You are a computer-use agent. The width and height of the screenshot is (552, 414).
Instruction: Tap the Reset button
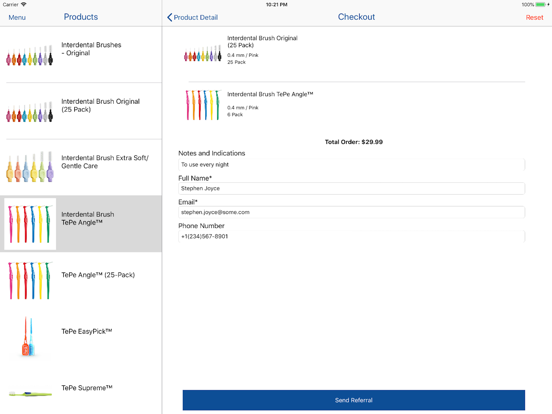click(x=534, y=17)
